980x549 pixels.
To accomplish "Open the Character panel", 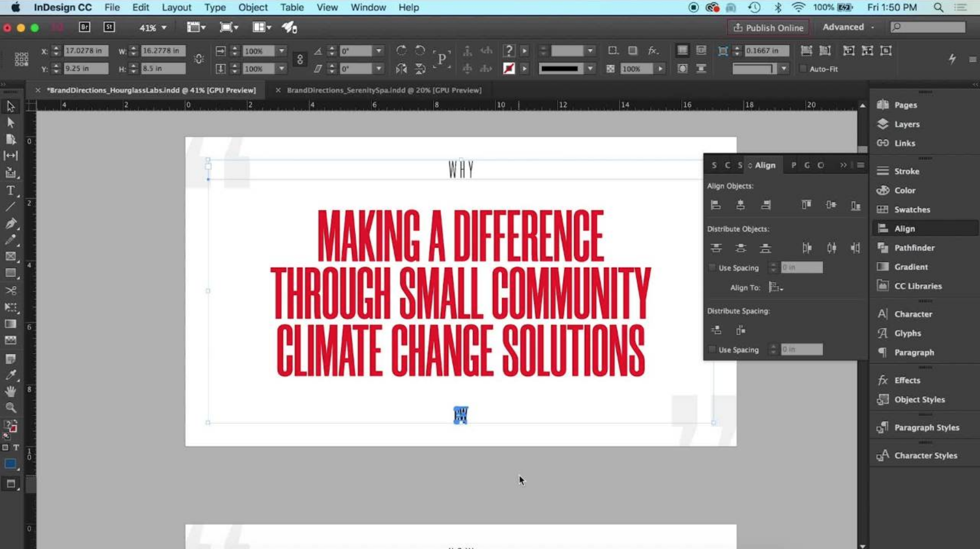I will (913, 314).
